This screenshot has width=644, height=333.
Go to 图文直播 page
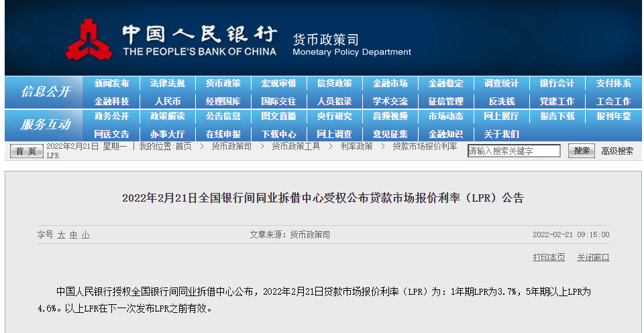[278, 117]
